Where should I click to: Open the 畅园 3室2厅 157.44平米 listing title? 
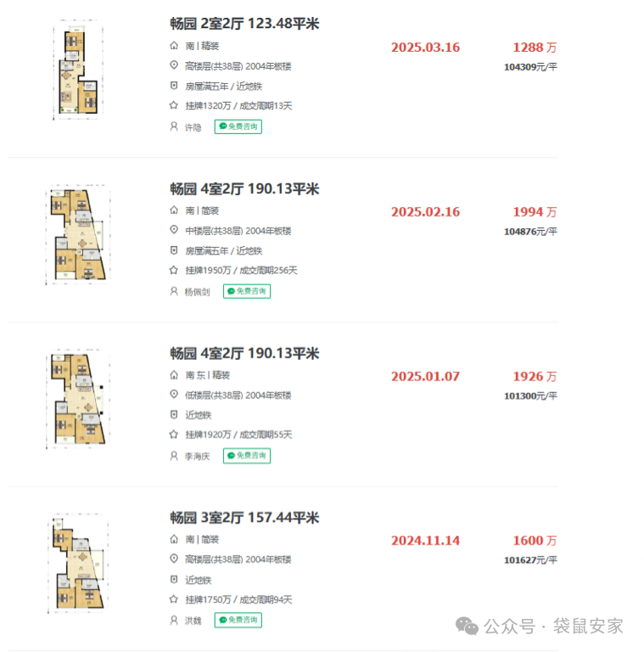[244, 518]
